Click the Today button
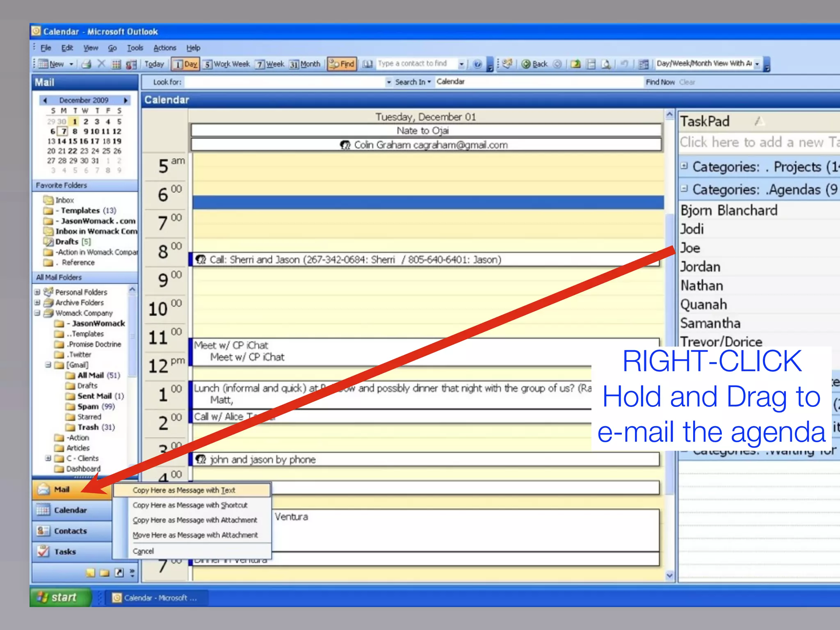 pos(154,64)
